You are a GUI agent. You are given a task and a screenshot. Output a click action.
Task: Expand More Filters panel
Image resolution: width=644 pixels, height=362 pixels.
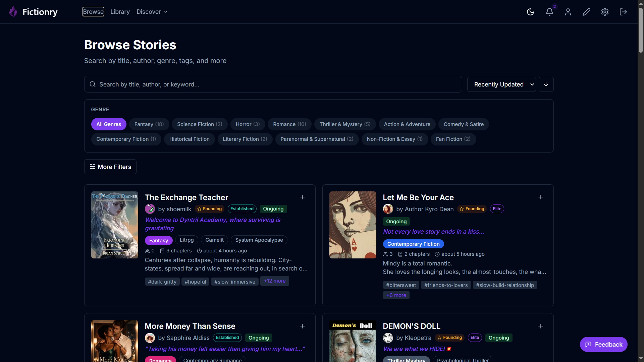coord(110,167)
